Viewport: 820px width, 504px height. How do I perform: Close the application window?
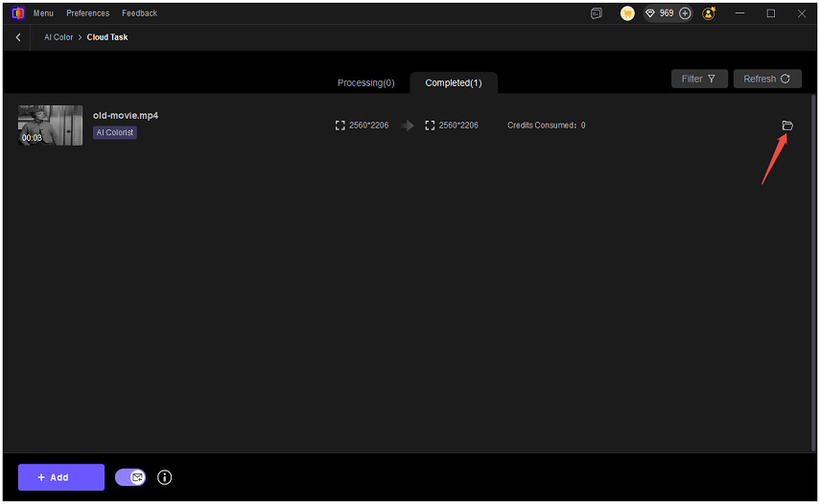coord(801,13)
